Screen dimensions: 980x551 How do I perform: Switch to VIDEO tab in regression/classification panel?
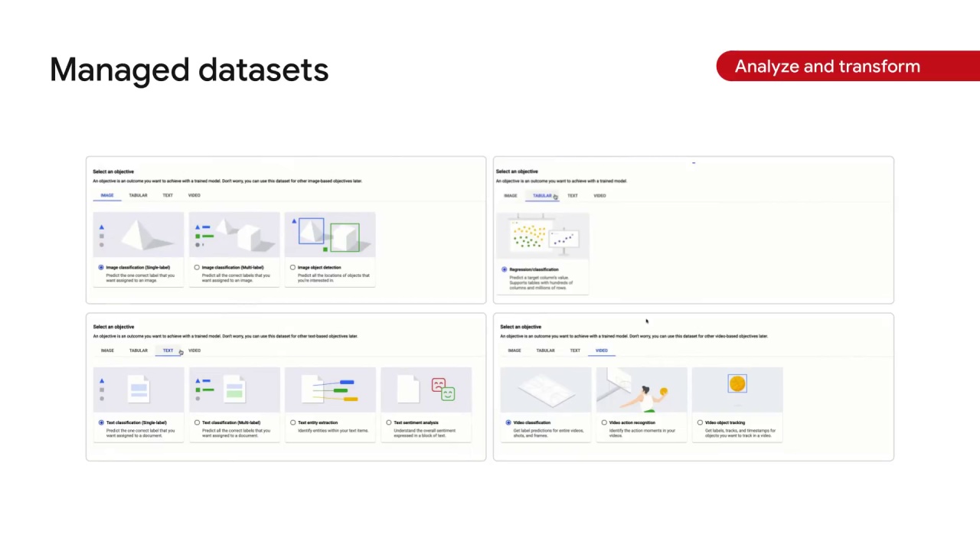click(x=599, y=196)
